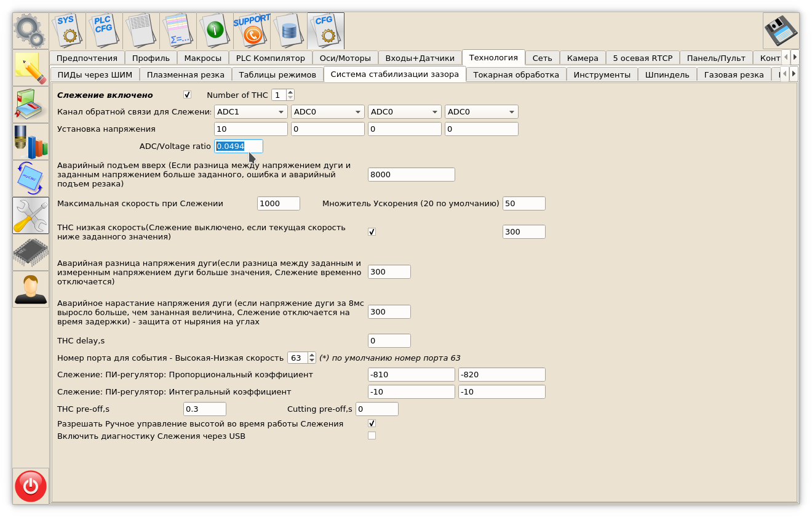Click the Number of THC spinbox
Image resolution: width=812 pixels, height=517 pixels.
coord(283,95)
